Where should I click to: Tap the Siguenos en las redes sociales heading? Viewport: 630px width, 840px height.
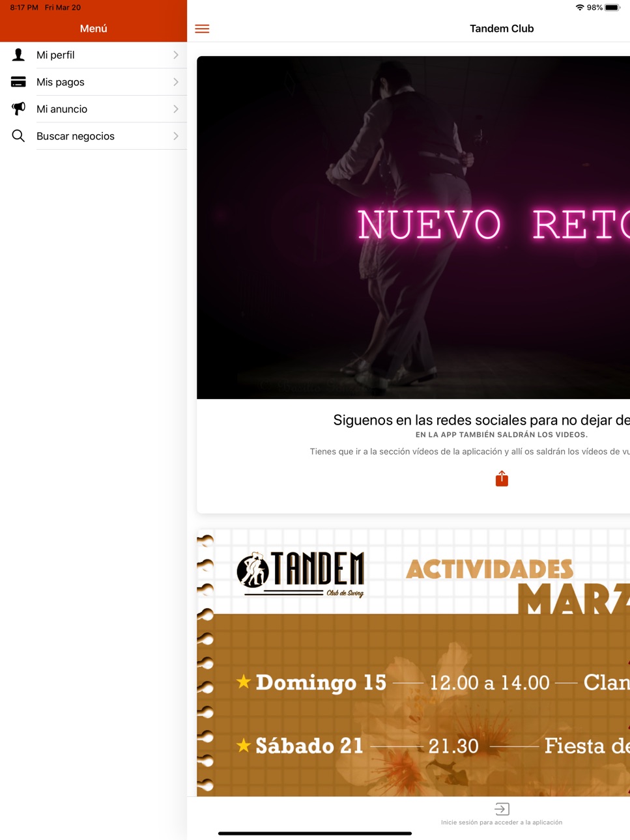pyautogui.click(x=481, y=420)
